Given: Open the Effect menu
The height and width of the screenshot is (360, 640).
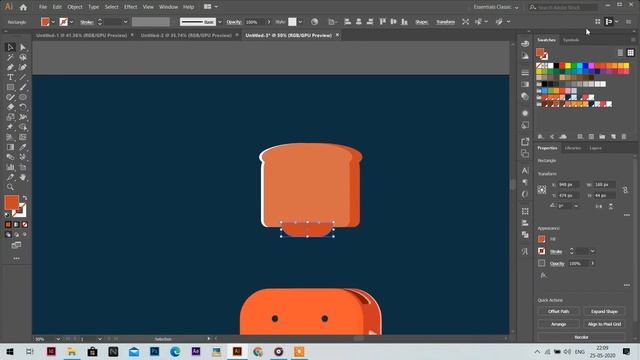Looking at the screenshot, I should 131,7.
